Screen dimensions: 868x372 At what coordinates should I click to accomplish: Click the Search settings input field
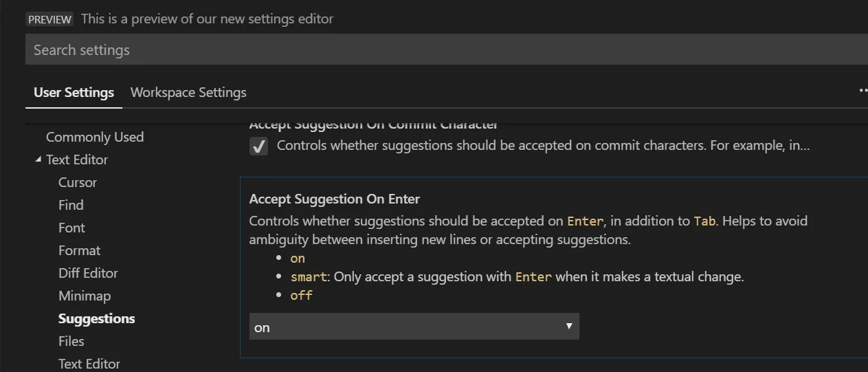(440, 50)
